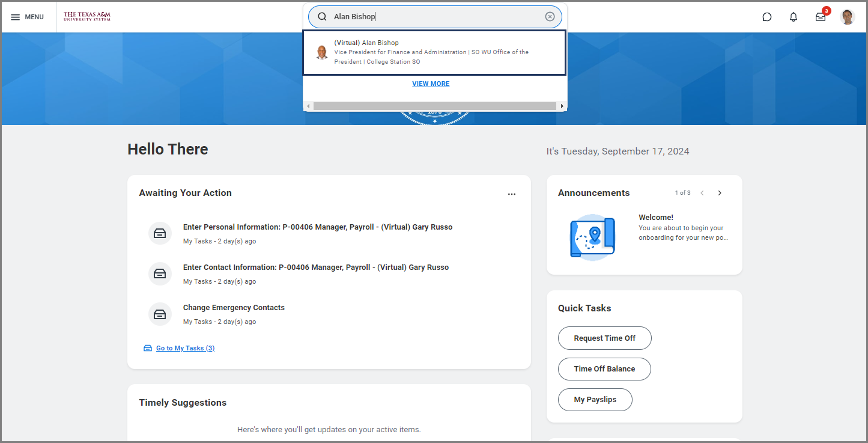Open Change Emergency Contacts task
Viewport: 868px width, 443px height.
[234, 308]
